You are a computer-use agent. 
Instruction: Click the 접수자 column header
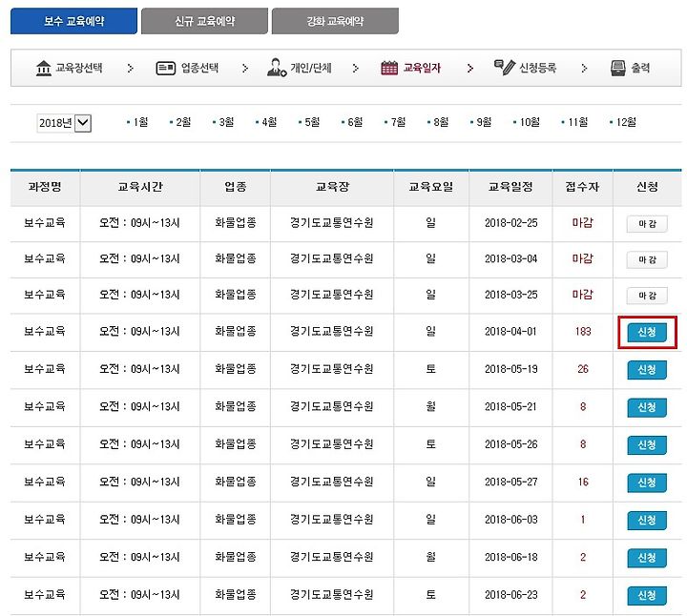[x=583, y=188]
